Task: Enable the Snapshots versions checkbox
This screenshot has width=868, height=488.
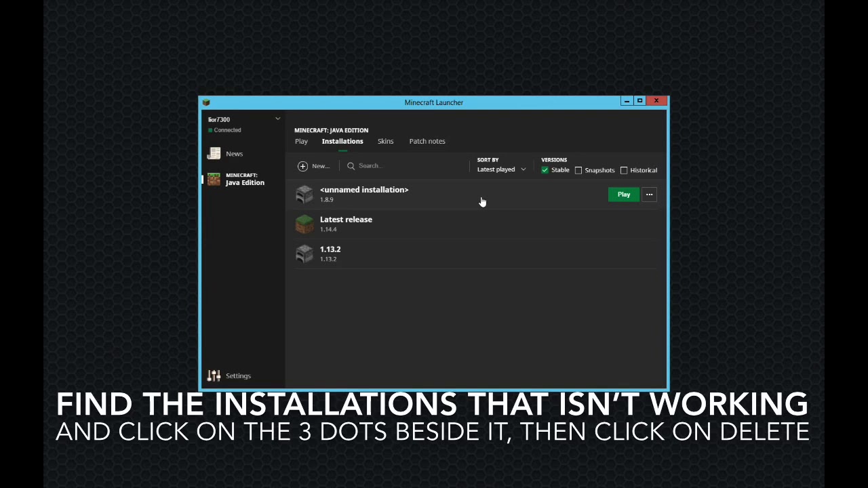Action: [x=578, y=170]
